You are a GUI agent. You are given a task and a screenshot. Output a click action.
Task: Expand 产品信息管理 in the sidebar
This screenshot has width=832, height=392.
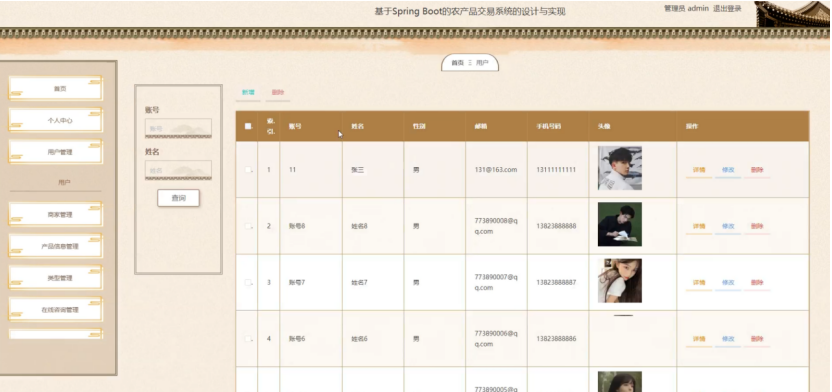56,246
